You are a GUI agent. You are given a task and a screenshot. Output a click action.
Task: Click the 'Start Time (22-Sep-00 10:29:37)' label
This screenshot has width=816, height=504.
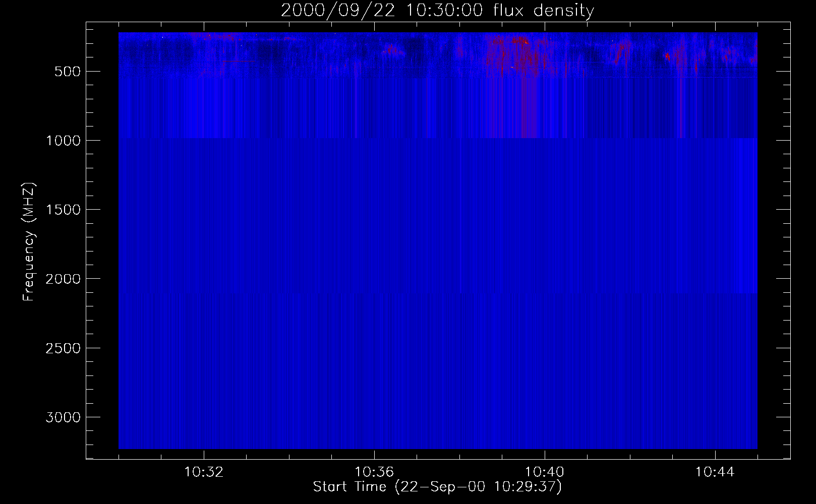pos(437,487)
